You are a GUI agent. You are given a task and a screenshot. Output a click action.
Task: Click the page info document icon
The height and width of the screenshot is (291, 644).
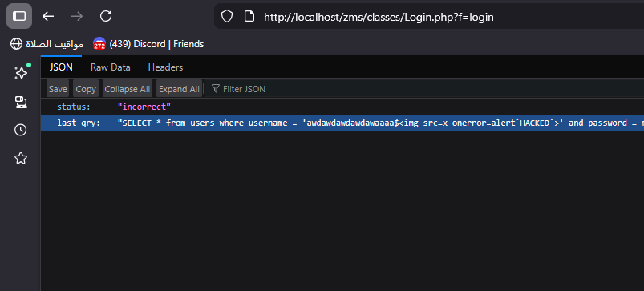point(249,16)
